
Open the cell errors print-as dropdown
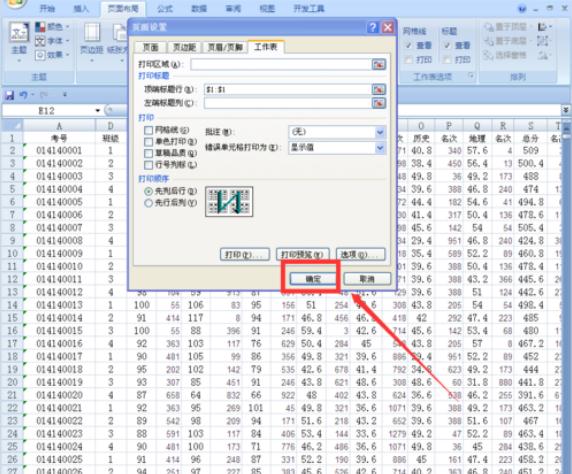coord(337,147)
